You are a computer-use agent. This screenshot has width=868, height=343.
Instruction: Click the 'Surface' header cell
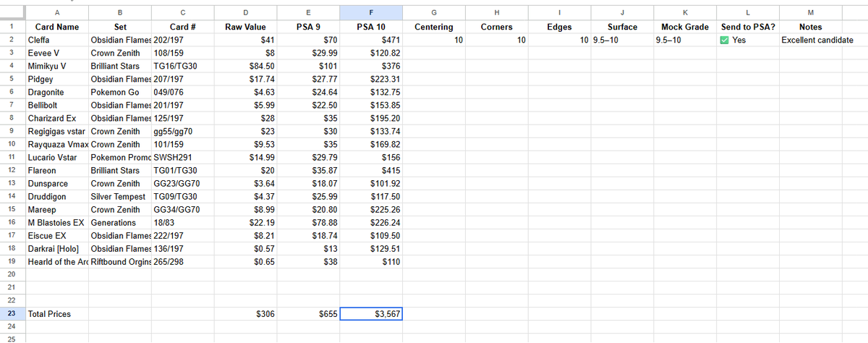coord(622,27)
